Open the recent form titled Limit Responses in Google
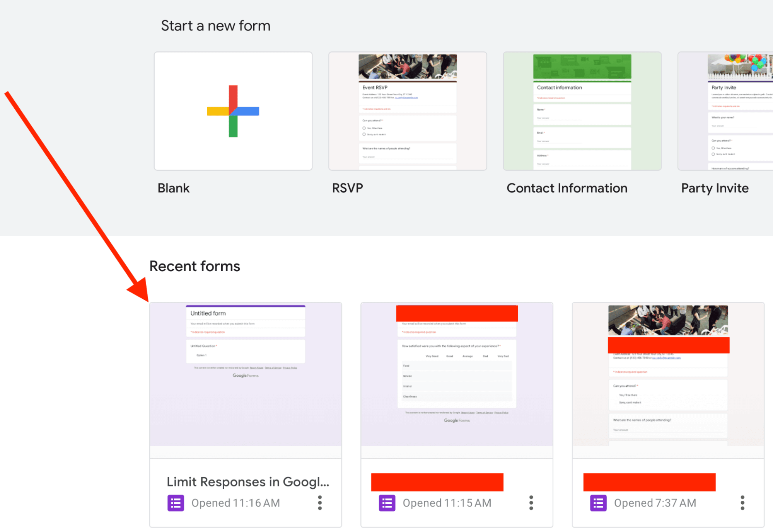 click(248, 482)
